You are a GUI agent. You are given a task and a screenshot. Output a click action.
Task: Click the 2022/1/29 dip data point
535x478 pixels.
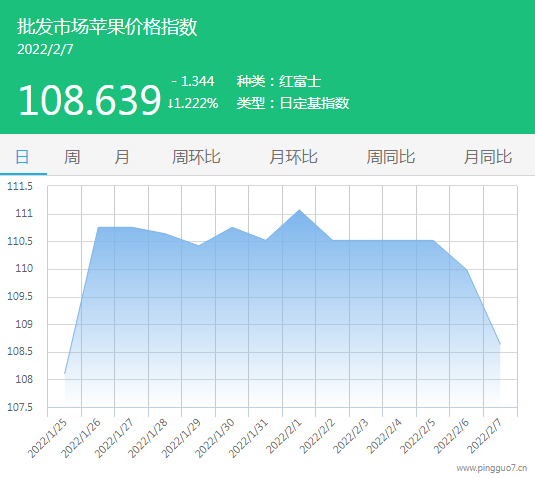tap(199, 245)
